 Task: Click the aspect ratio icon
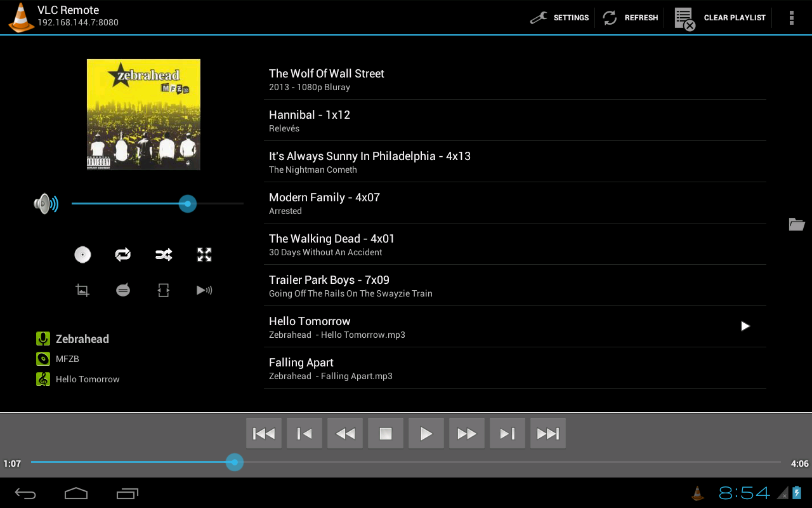tap(164, 290)
